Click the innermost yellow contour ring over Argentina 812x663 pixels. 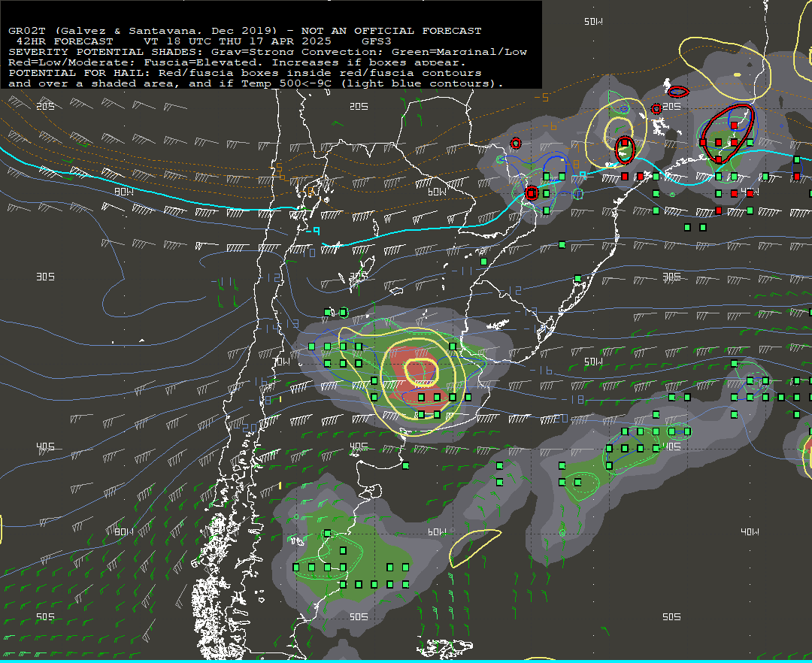pyautogui.click(x=421, y=372)
